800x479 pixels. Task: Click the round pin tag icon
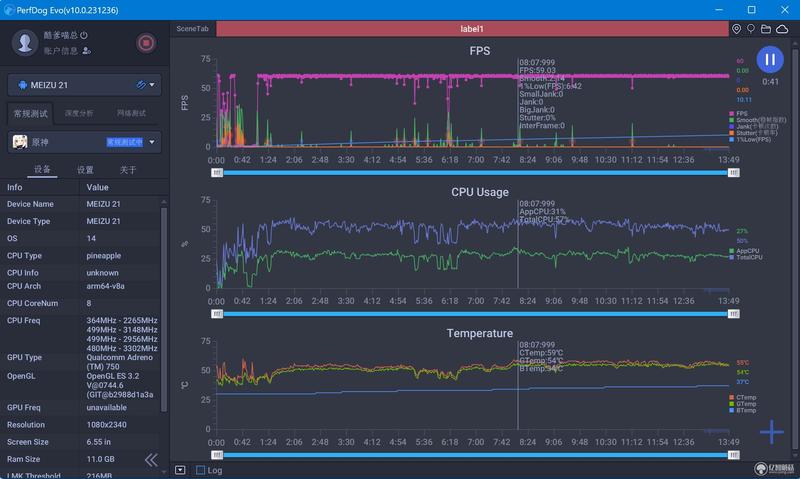click(751, 29)
